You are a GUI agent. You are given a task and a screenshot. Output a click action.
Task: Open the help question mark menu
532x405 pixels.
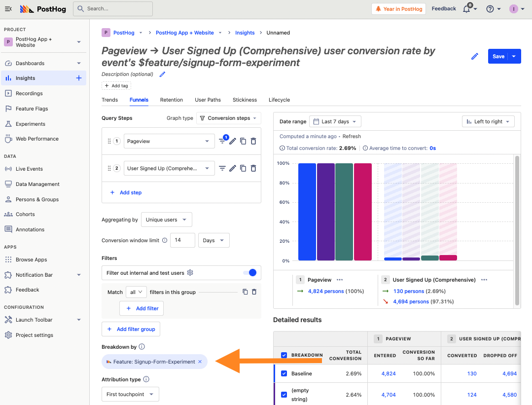pos(490,9)
